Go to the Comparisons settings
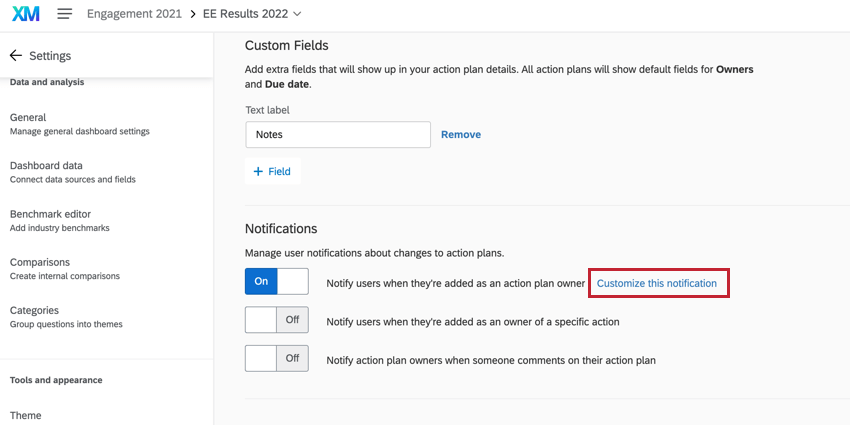 click(41, 262)
